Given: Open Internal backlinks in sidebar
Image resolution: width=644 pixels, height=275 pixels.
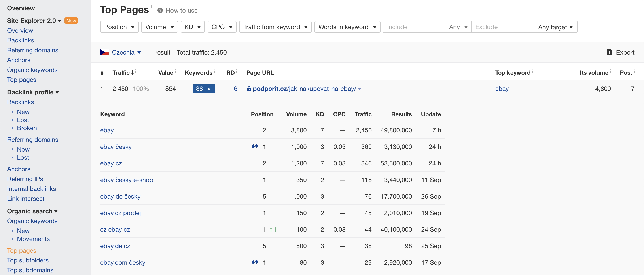Looking at the screenshot, I should (x=32, y=189).
